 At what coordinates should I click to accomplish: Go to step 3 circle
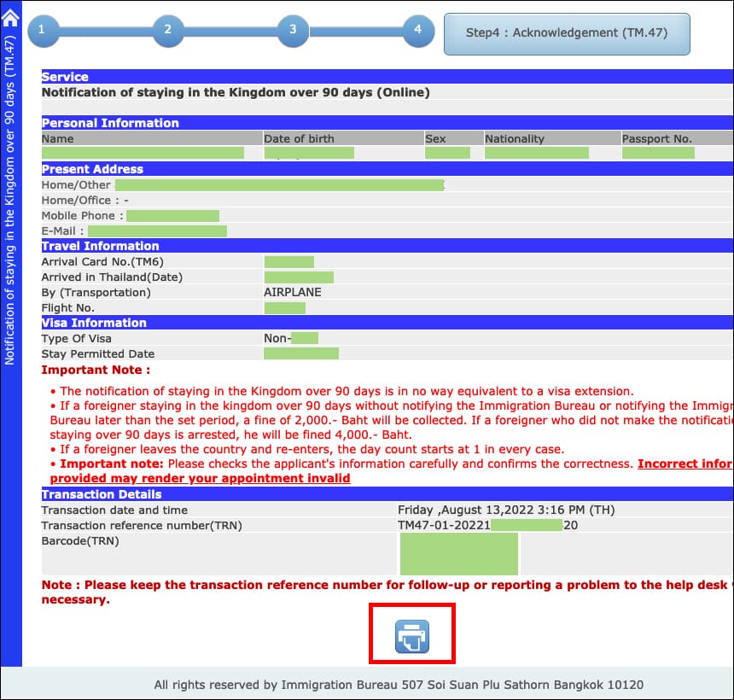293,31
